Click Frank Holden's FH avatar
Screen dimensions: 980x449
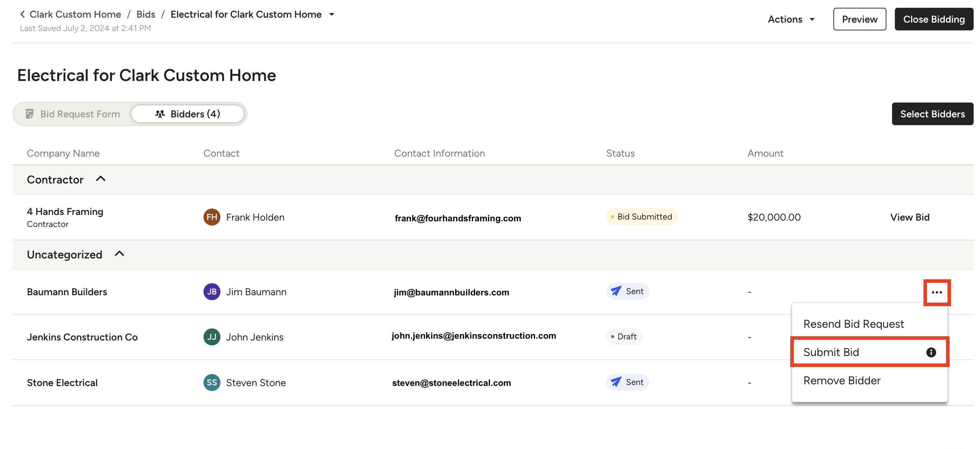212,217
